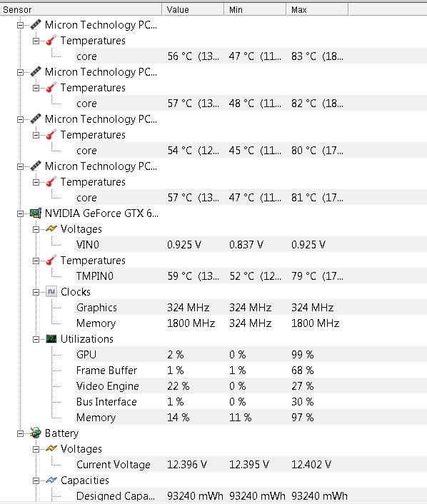This screenshot has width=427, height=504.
Task: Click the NVIDIA GeForce GTX graphics card icon
Action: (x=36, y=213)
